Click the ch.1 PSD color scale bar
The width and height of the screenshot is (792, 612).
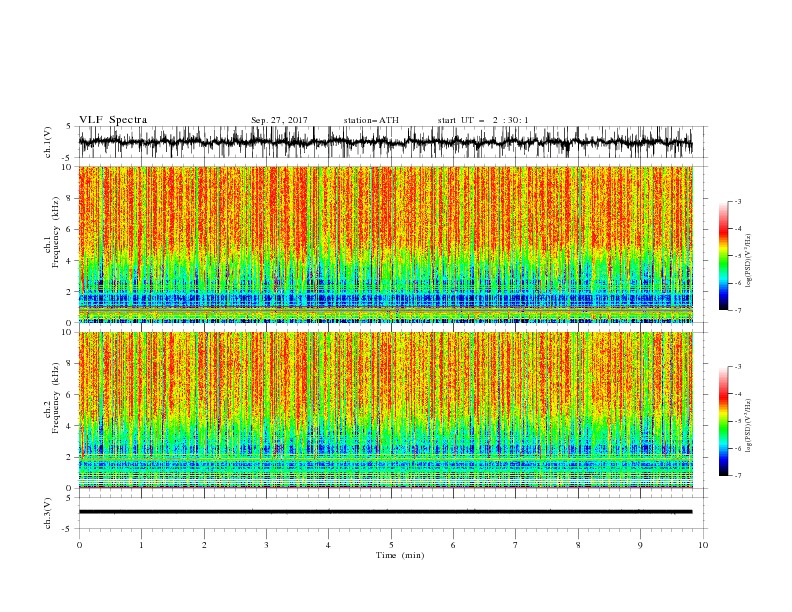coord(723,256)
